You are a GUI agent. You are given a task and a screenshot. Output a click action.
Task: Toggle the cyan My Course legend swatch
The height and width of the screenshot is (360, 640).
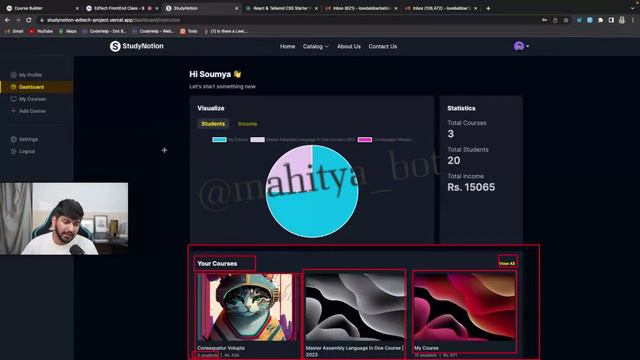219,140
